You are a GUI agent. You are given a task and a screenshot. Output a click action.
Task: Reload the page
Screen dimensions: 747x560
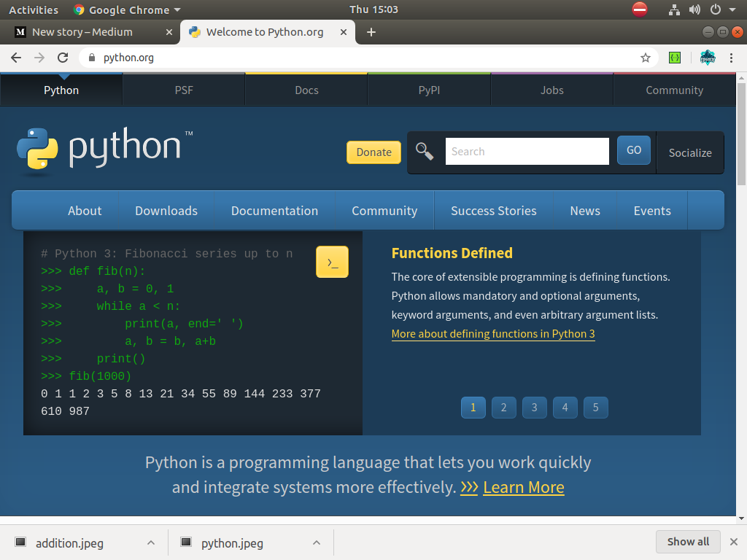(x=62, y=57)
